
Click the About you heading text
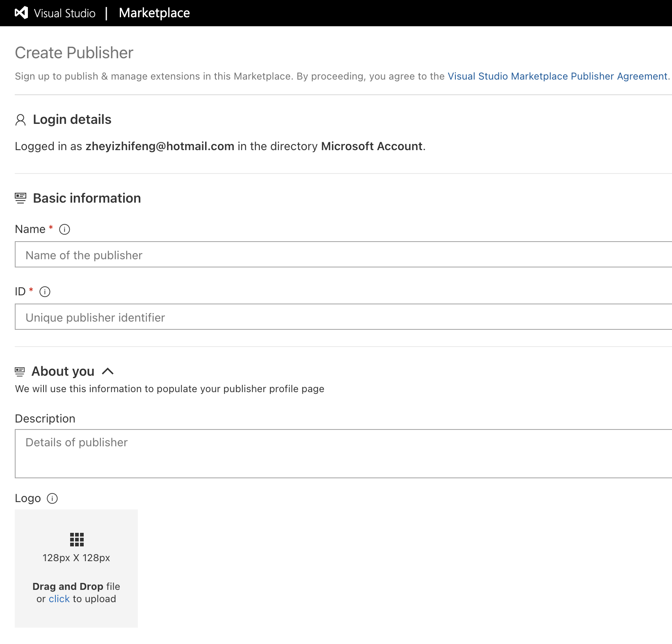[63, 371]
